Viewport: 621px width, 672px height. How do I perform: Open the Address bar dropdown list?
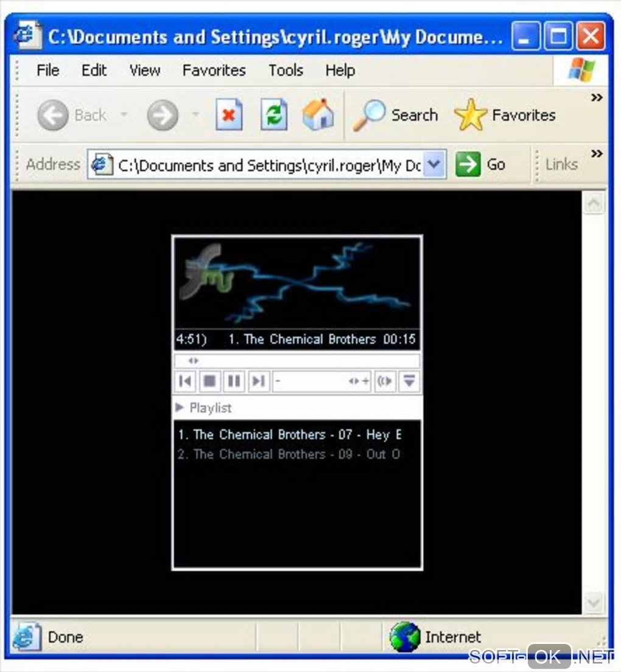pos(434,164)
